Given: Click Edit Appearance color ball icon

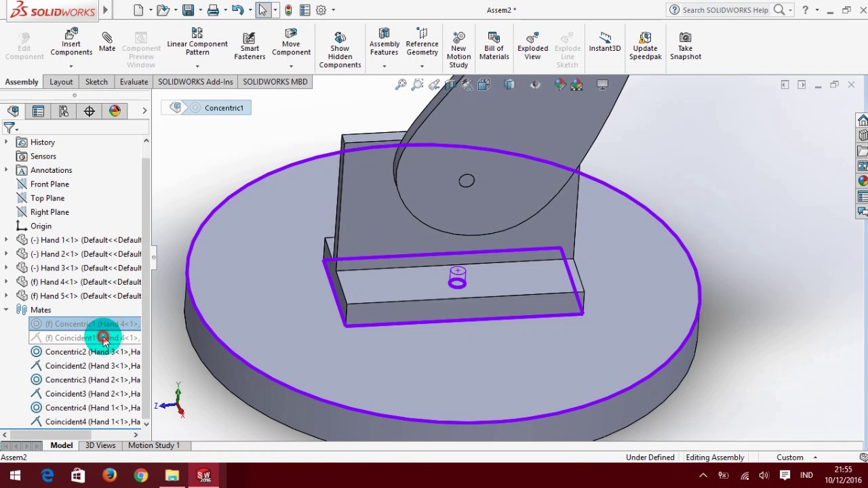Looking at the screenshot, I should coord(559,85).
